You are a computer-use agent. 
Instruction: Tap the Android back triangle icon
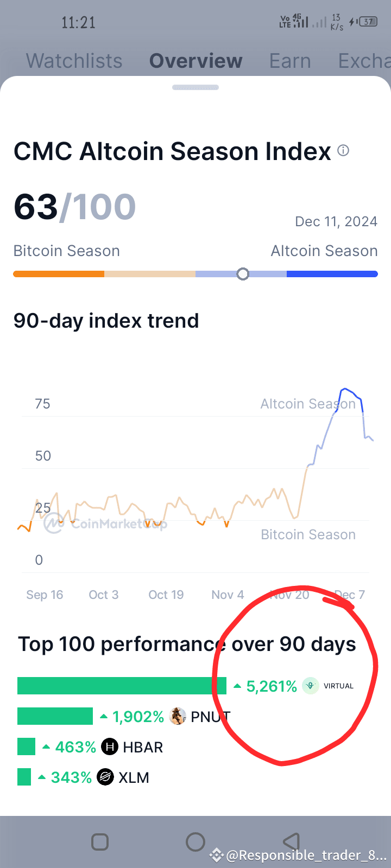pyautogui.click(x=292, y=842)
